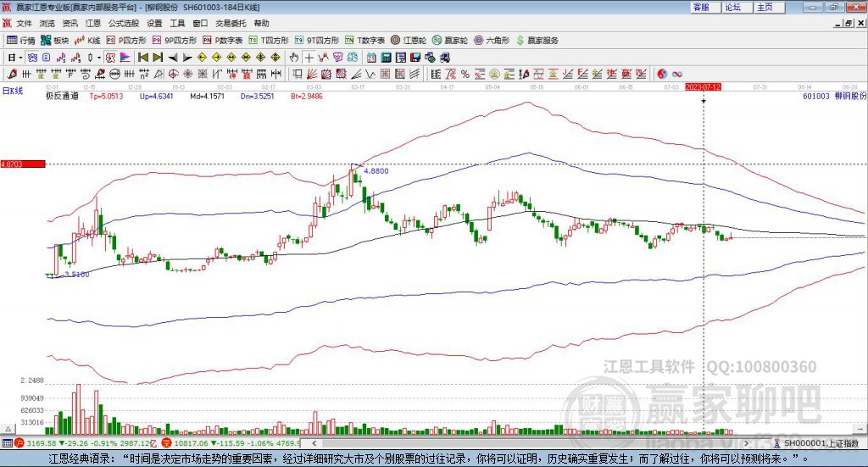868x467 pixels.
Task: Open the P数字表 tool
Action: 223,41
